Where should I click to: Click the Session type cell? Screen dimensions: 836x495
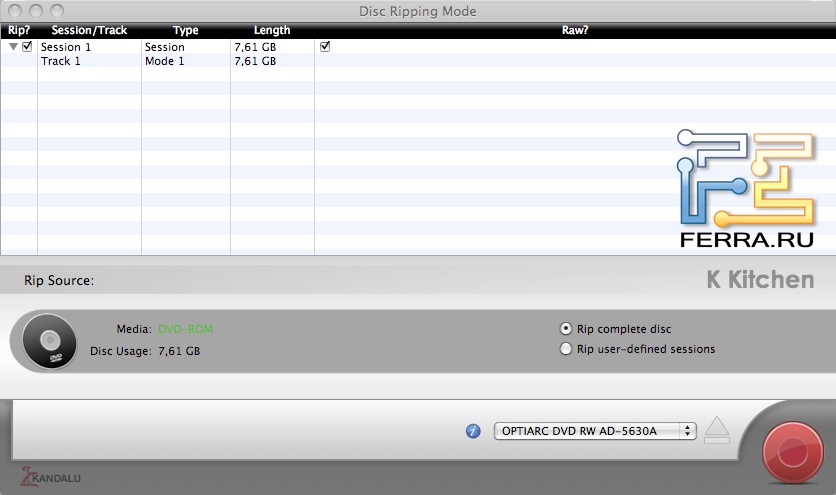tap(165, 47)
